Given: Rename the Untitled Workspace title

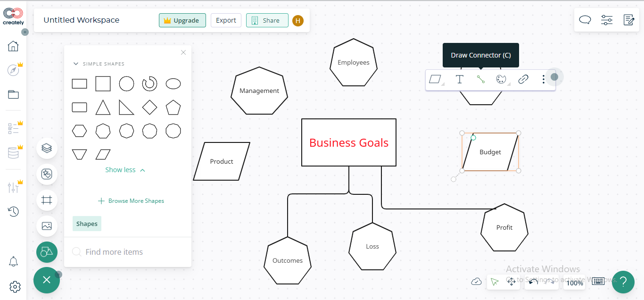Looking at the screenshot, I should [82, 20].
